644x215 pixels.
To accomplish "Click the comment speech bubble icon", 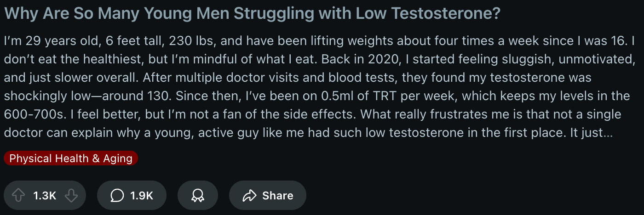I will 117,196.
